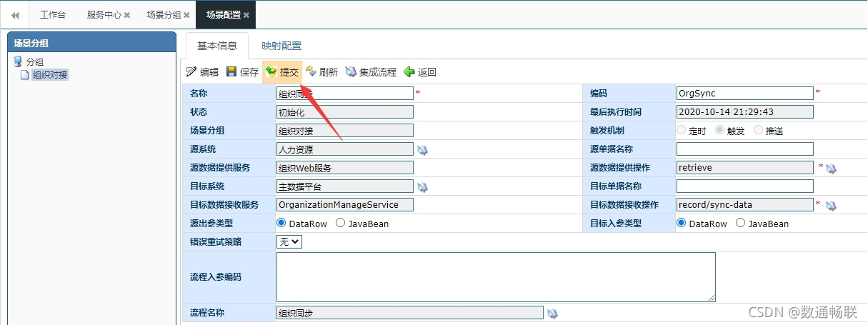This screenshot has height=325, width=868.
Task: Click the retrieve operation field
Action: pyautogui.click(x=744, y=168)
